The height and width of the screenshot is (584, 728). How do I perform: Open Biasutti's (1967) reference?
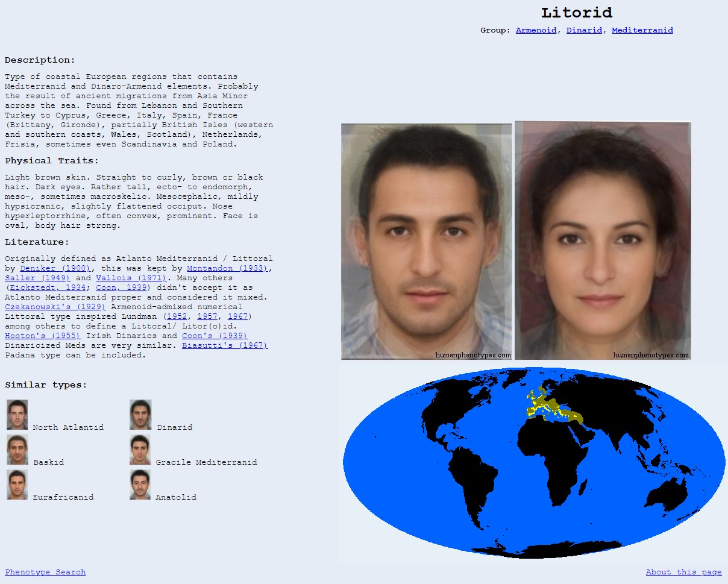pyautogui.click(x=225, y=345)
